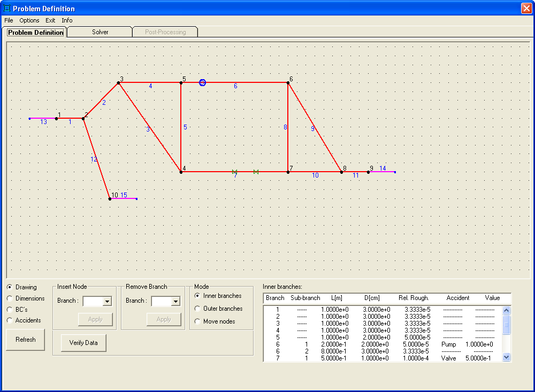Click the Refresh button

25,340
